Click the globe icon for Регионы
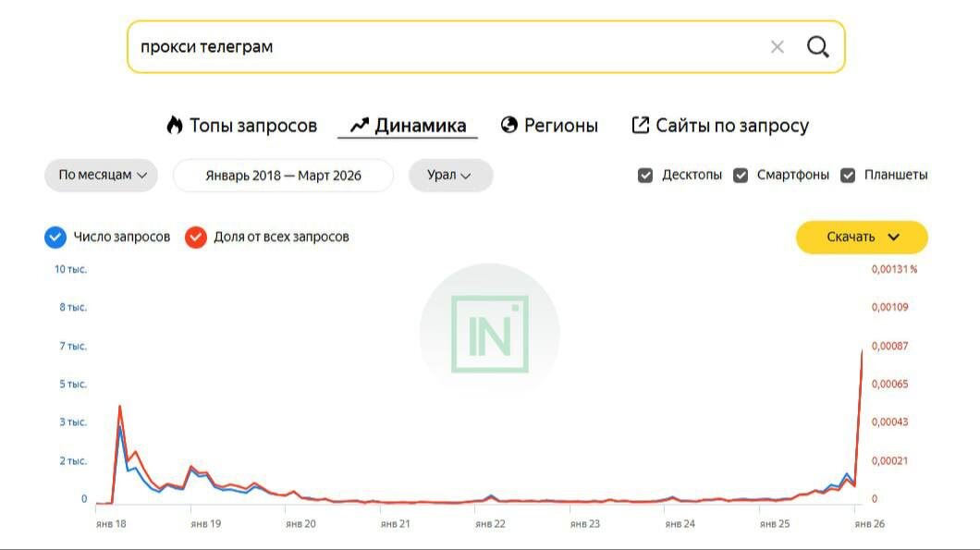Viewport: 980px width, 550px height. (x=509, y=126)
